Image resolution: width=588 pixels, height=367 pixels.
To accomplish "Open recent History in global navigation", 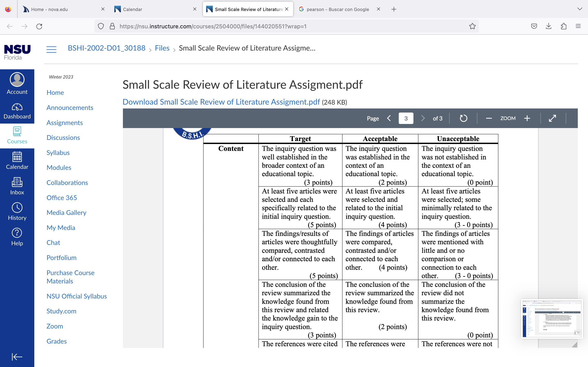I will tap(17, 211).
